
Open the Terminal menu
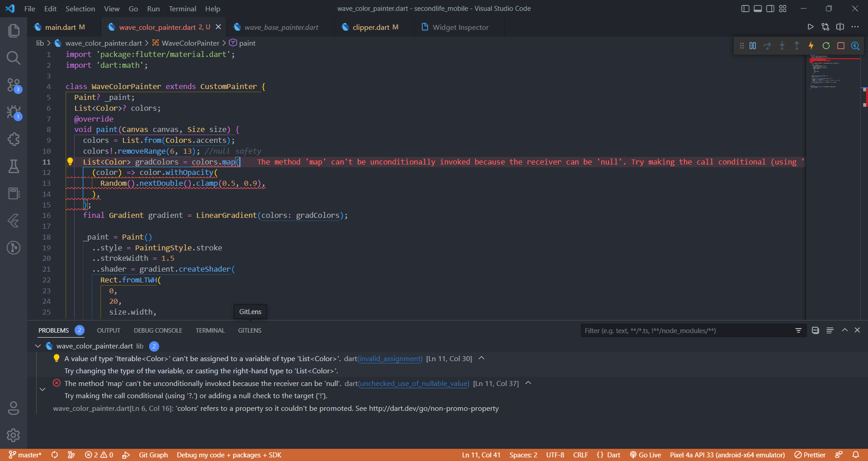(x=182, y=9)
